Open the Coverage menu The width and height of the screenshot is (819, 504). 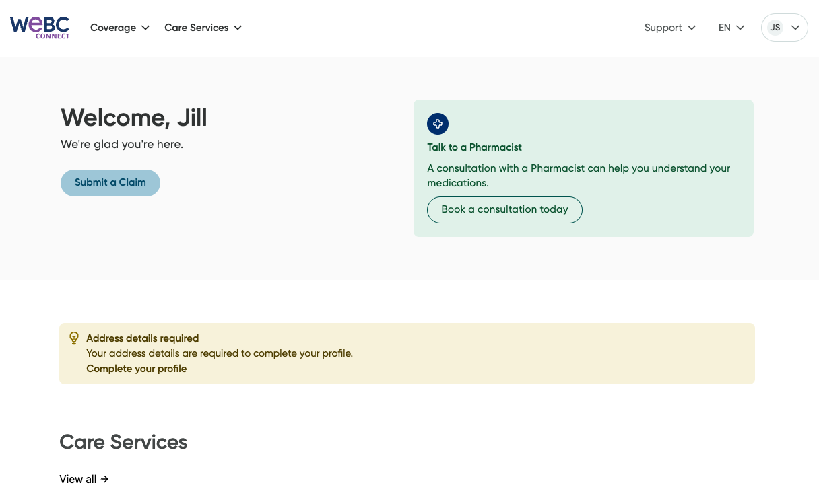pos(120,28)
